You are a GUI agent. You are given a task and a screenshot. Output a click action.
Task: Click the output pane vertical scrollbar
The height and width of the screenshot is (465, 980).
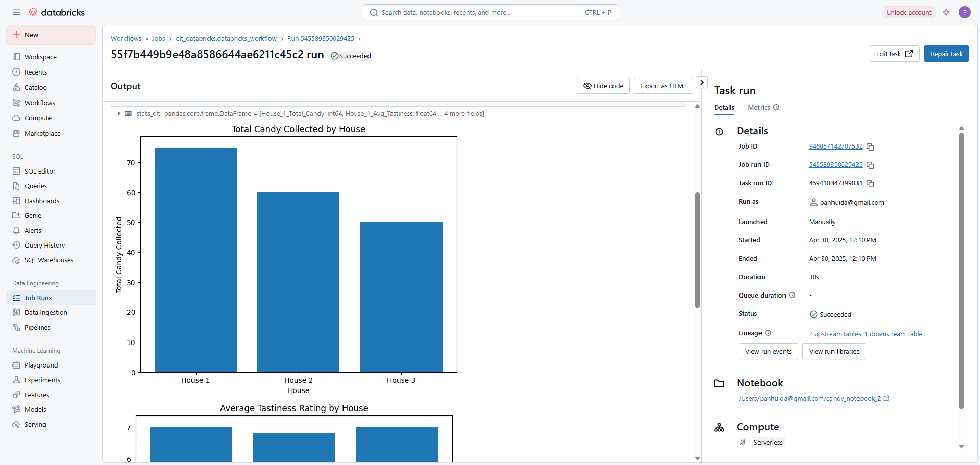pos(697,250)
